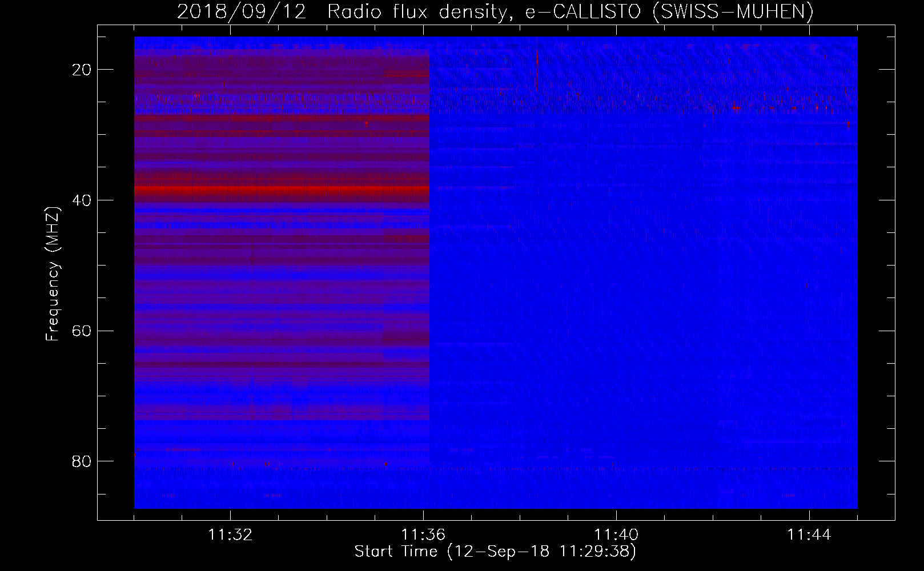Screen dimensions: 924x571
Task: Click the 11:44 time tick label
Action: coord(809,535)
